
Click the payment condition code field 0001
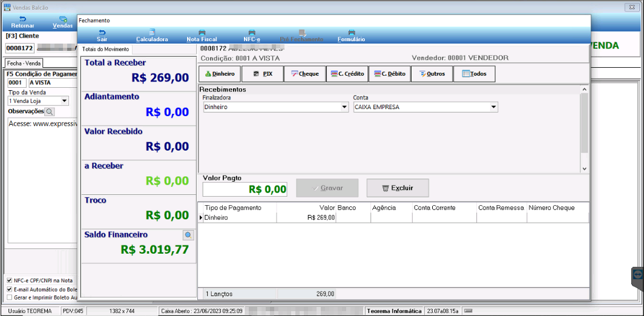click(x=17, y=82)
